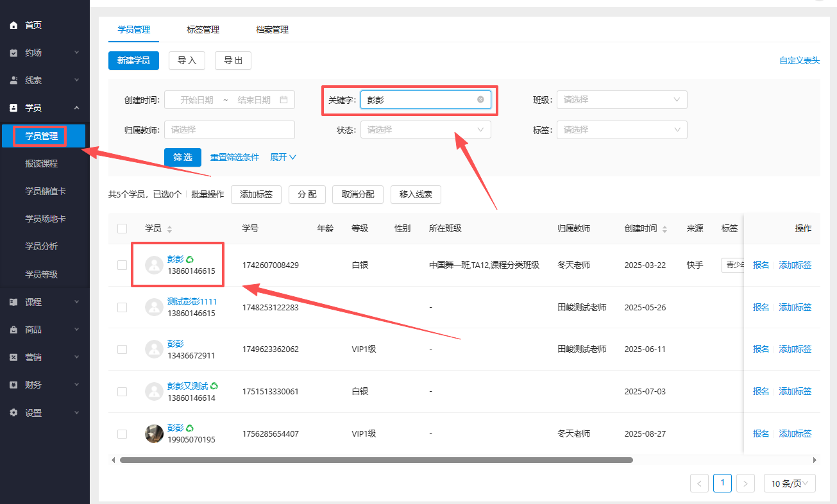The image size is (837, 504).
Task: Switch to the 标签管理 tab
Action: point(203,29)
